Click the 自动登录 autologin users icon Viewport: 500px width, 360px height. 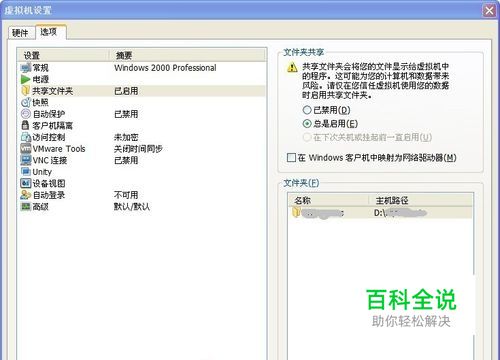tap(26, 195)
